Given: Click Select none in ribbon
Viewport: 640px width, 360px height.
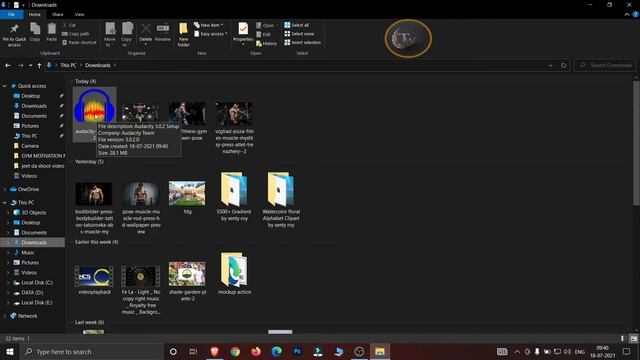Looking at the screenshot, I should click(x=299, y=34).
